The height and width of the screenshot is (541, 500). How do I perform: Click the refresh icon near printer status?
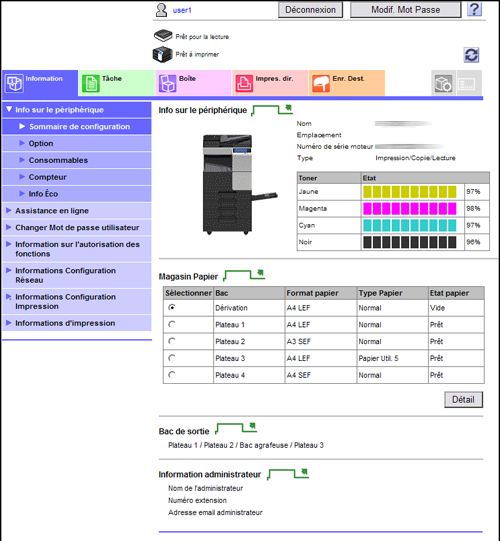[471, 55]
